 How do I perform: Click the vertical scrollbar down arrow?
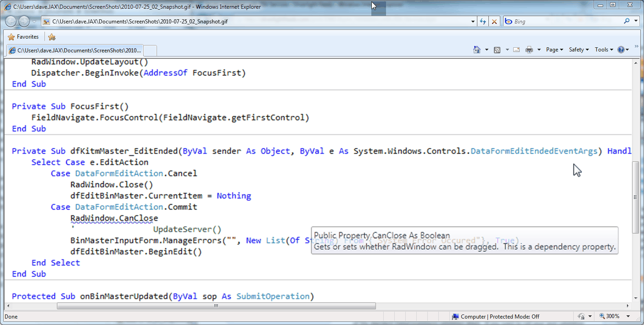click(x=635, y=297)
